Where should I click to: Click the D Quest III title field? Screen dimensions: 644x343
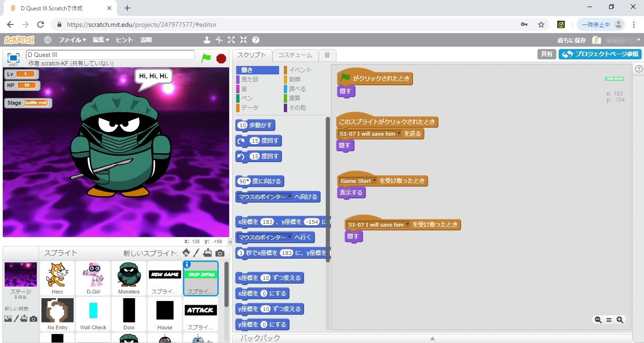pyautogui.click(x=110, y=55)
